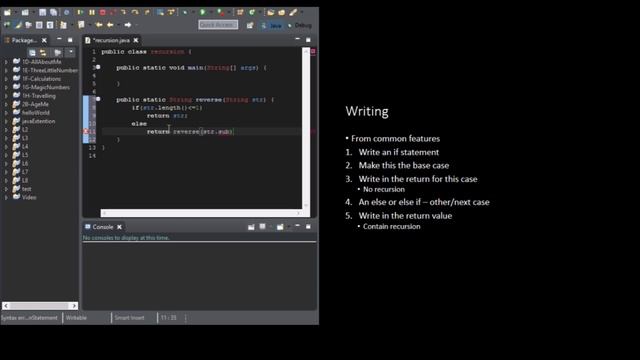Click the Console Open Console icon
This screenshot has width=640, height=360.
pyautogui.click(x=280, y=227)
